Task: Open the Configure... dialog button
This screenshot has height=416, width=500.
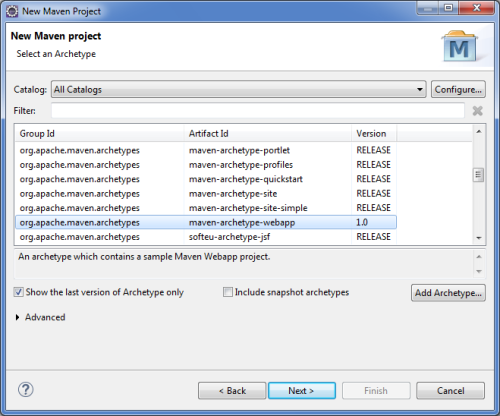Action: [x=458, y=89]
